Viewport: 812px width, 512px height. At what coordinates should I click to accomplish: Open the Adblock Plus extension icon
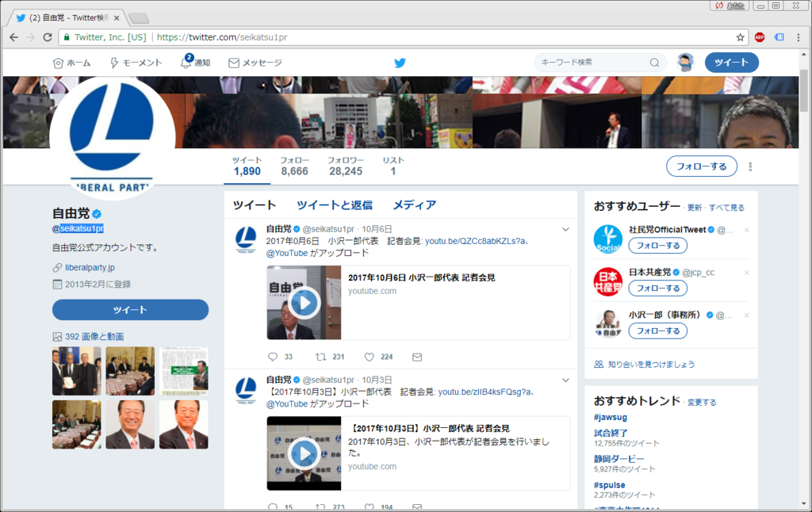pos(760,37)
